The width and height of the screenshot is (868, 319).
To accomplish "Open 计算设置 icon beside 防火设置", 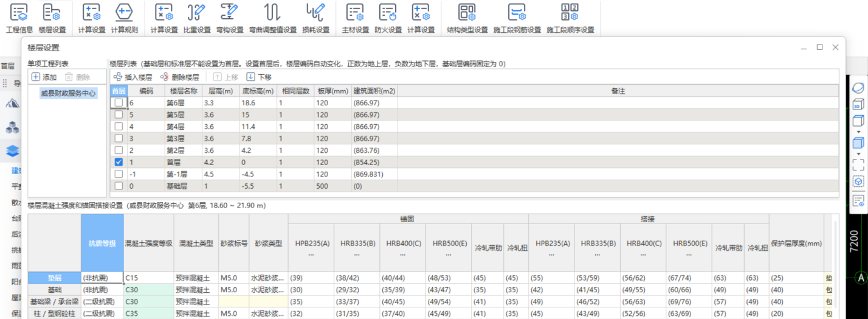I will [421, 12].
